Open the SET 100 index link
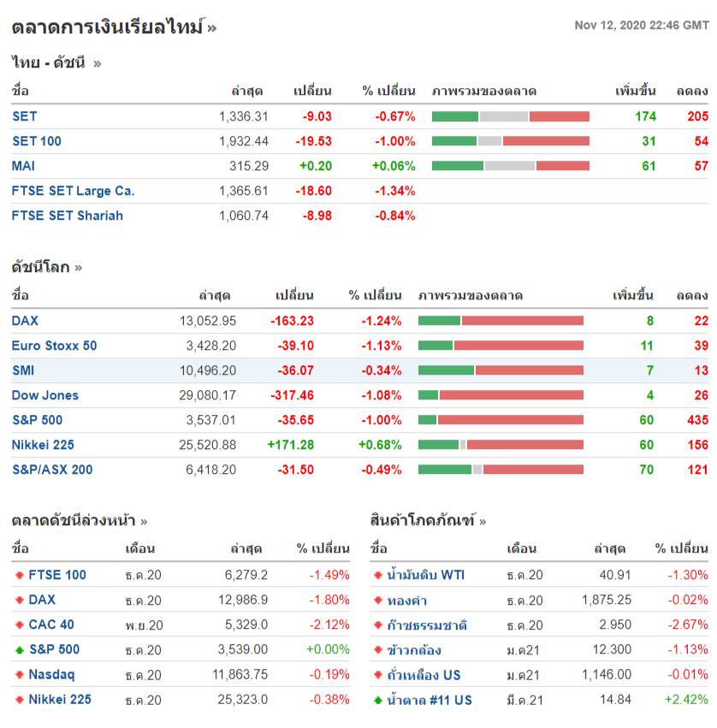 [37, 141]
